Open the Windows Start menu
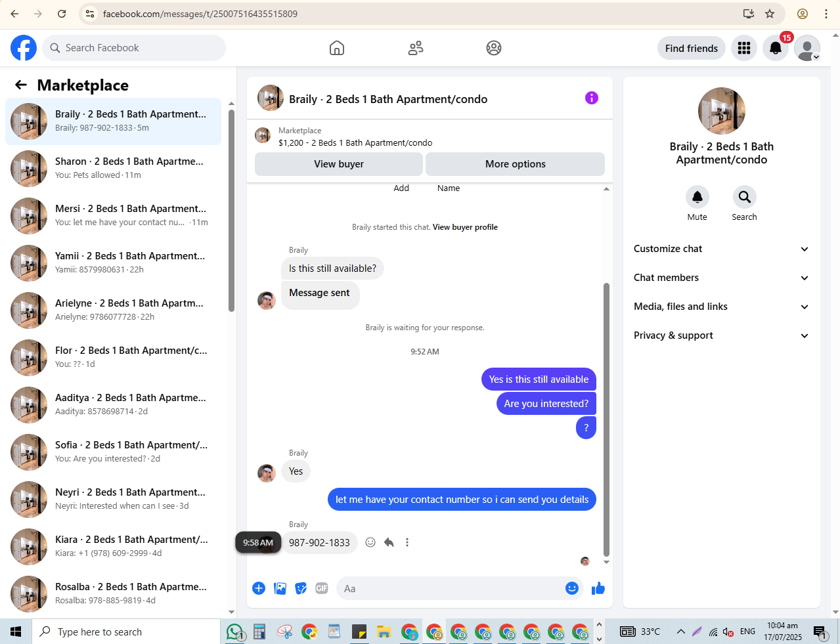Viewport: 840px width, 644px height. pyautogui.click(x=16, y=632)
